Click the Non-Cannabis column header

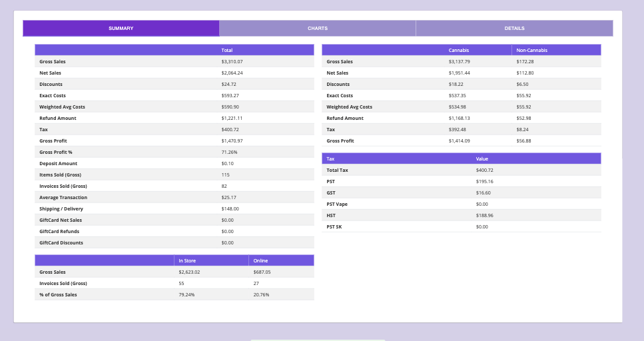tap(531, 50)
